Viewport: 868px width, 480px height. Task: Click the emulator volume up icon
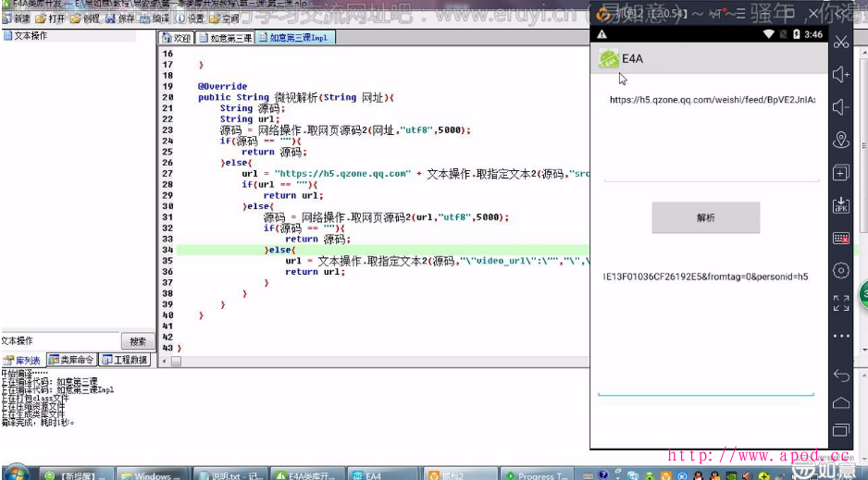coord(841,75)
